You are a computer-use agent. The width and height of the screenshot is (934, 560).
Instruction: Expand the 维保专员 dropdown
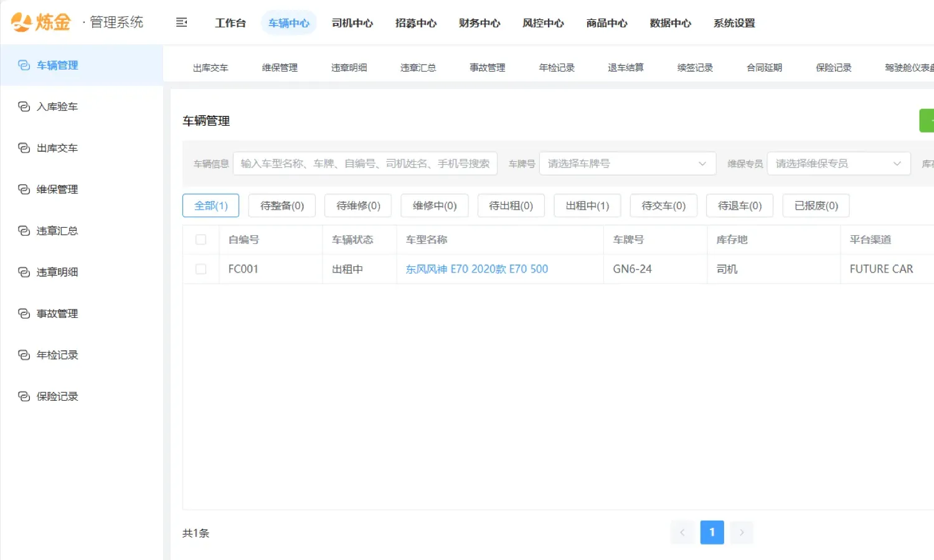[x=838, y=164]
